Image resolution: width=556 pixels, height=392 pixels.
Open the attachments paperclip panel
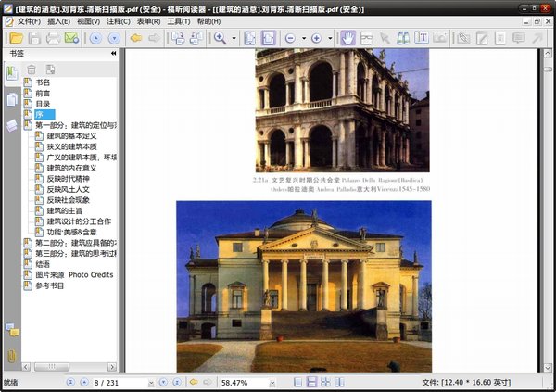[x=12, y=355]
